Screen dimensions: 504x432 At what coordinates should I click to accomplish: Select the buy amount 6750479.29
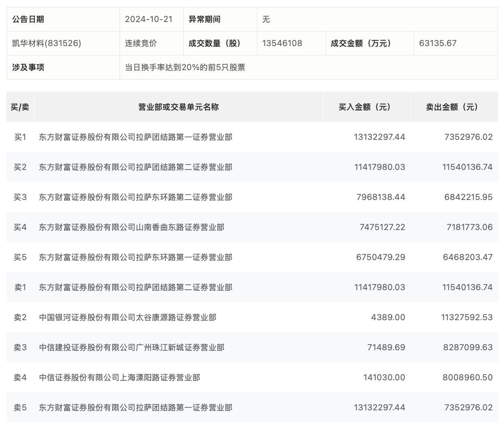click(x=381, y=257)
